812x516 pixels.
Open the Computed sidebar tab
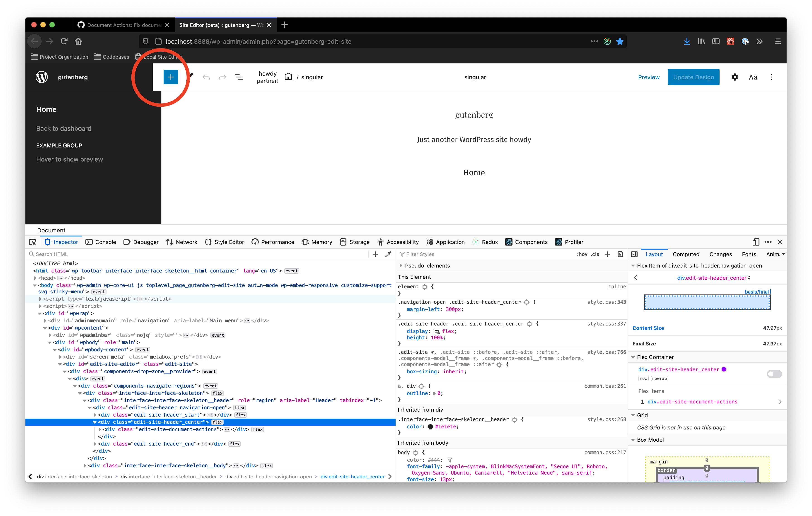pyautogui.click(x=686, y=254)
